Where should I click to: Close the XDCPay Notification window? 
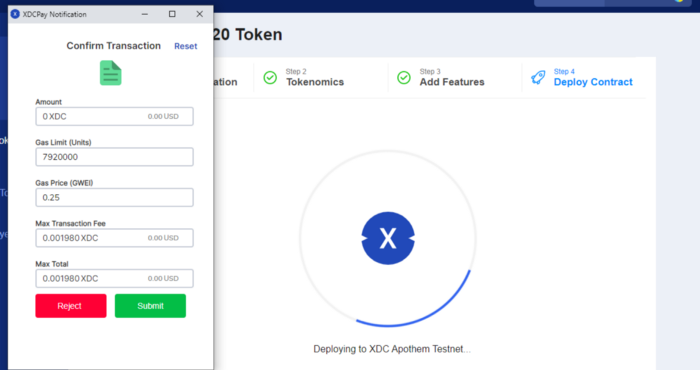[200, 14]
